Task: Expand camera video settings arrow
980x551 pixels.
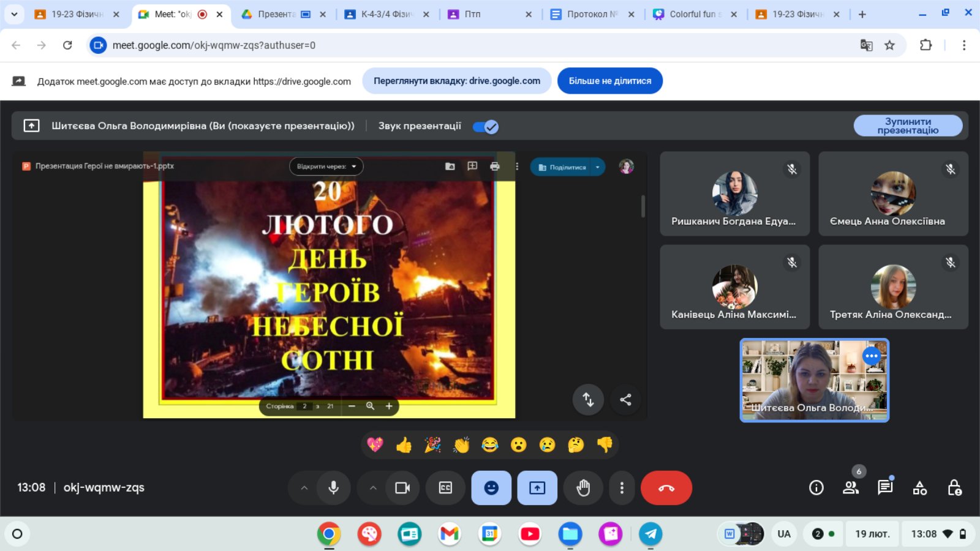Action: coord(372,488)
